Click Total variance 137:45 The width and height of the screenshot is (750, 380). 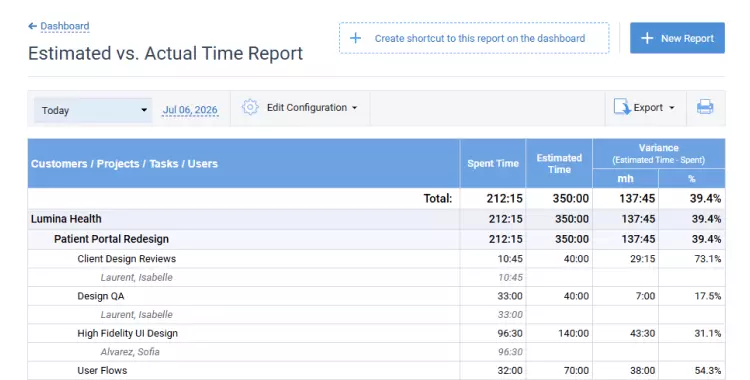point(637,199)
